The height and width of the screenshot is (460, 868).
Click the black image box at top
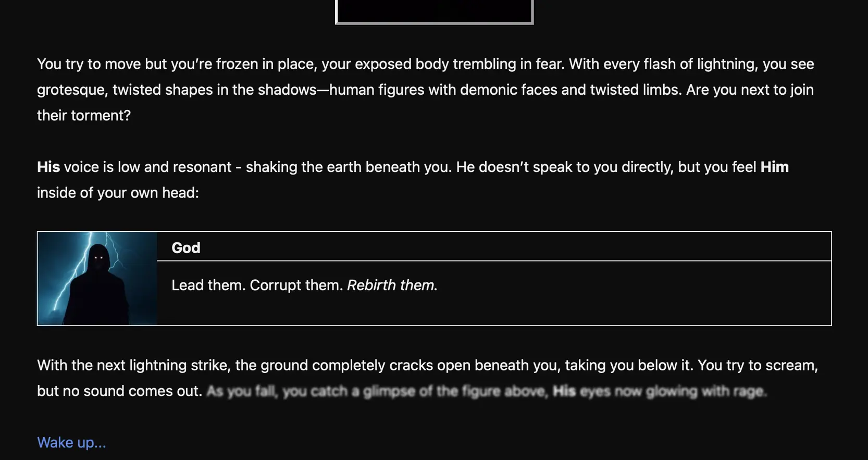click(x=434, y=10)
